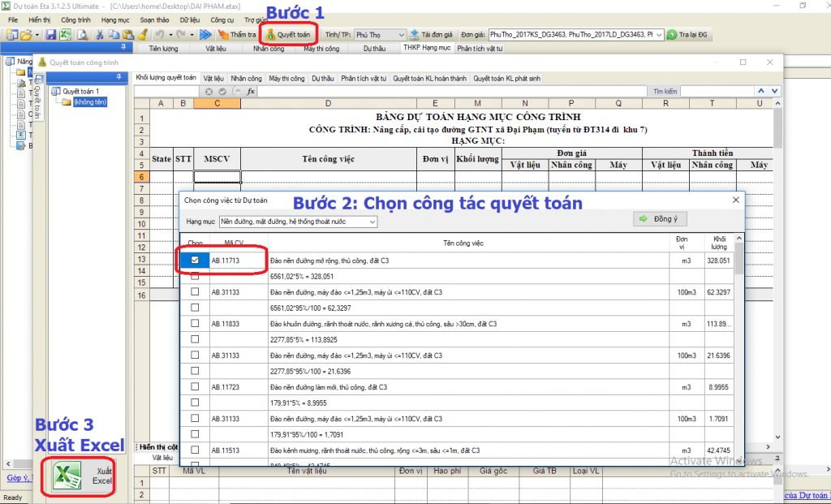Click the paintbrush format icon in toolbar
Viewport: 831px width, 504px height.
(x=142, y=35)
